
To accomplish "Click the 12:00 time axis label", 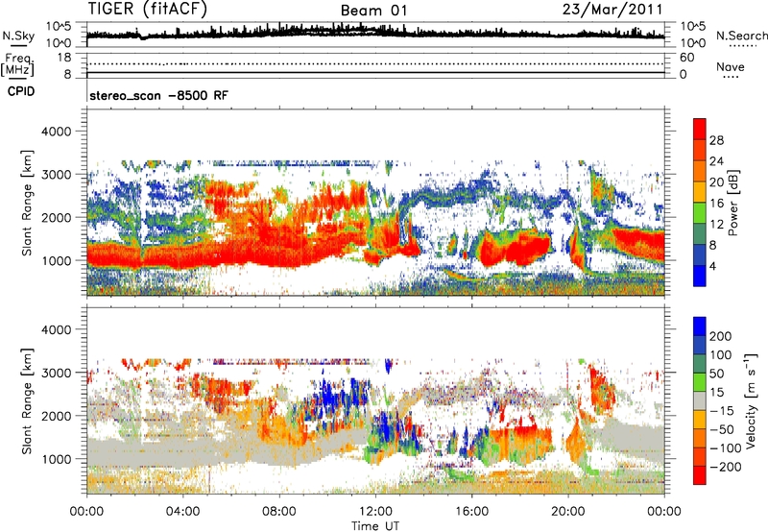I will pos(375,512).
